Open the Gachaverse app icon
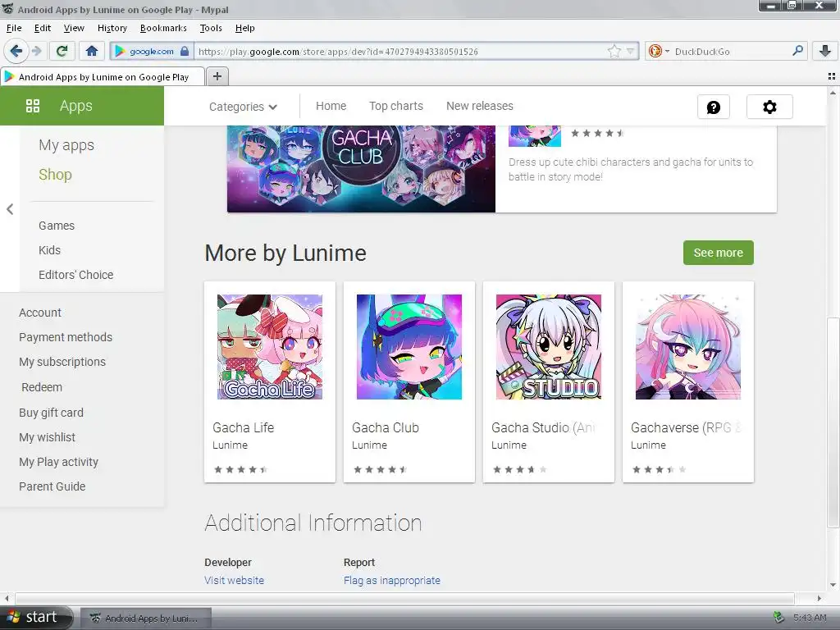The height and width of the screenshot is (630, 840). pos(688,347)
